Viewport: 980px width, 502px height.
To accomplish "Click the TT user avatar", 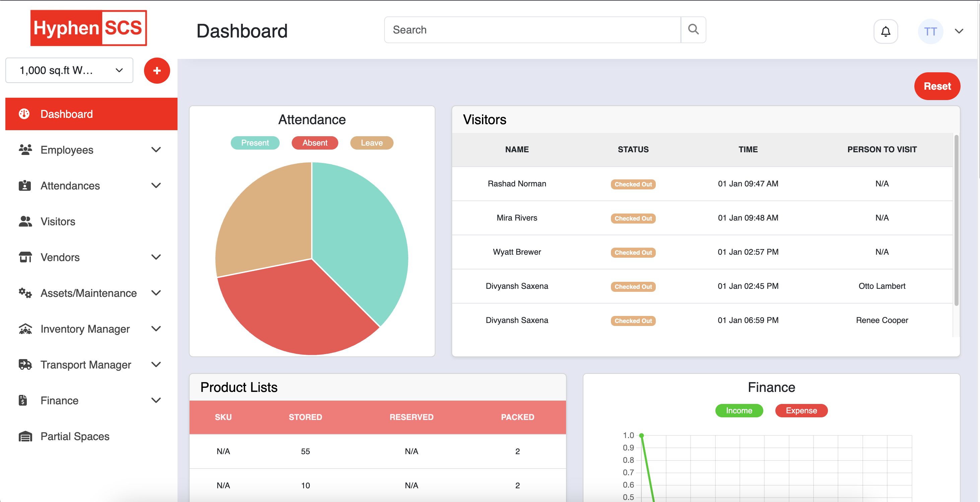I will [x=930, y=31].
